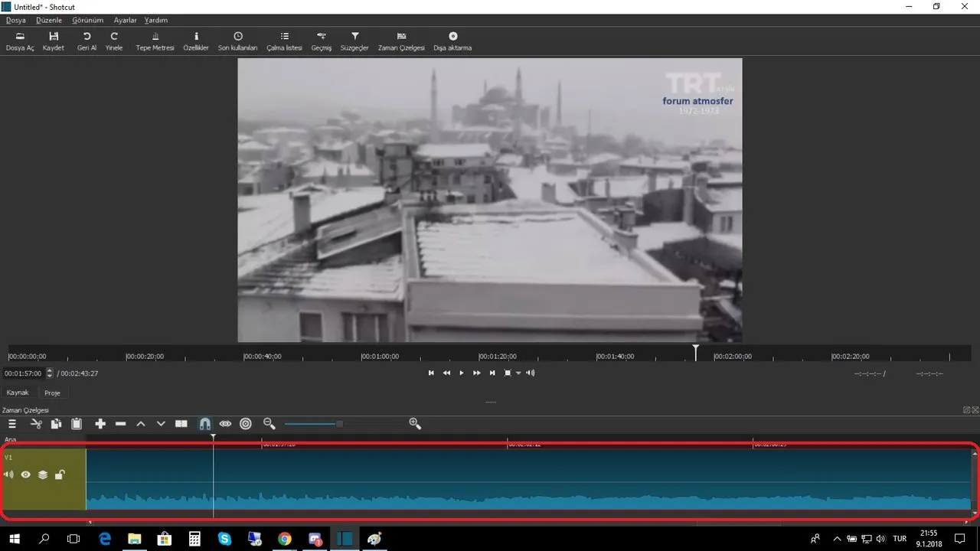Mute the V1 track audio
The image size is (980, 551).
point(8,474)
